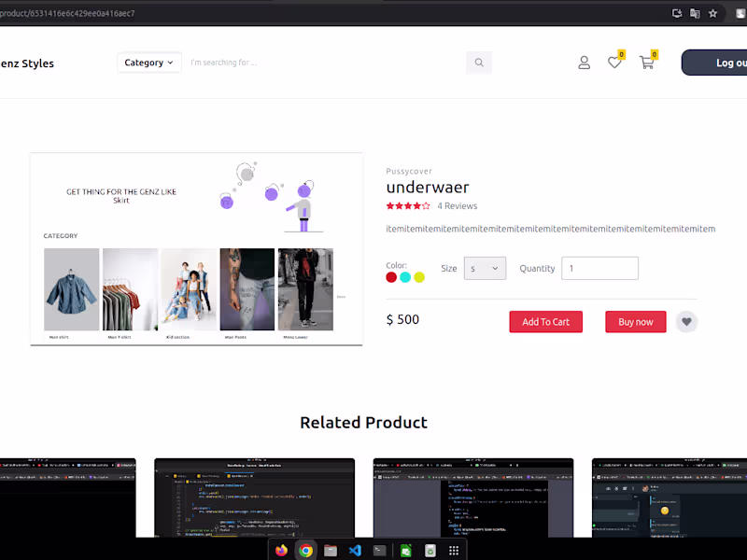Open the translate page icon in address bar
Image resolution: width=747 pixels, height=560 pixels.
[x=695, y=13]
